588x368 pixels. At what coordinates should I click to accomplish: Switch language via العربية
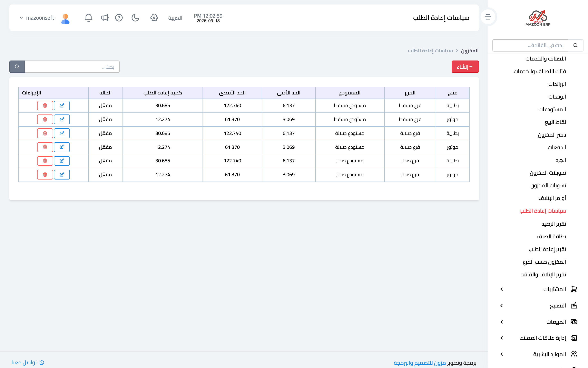point(175,18)
